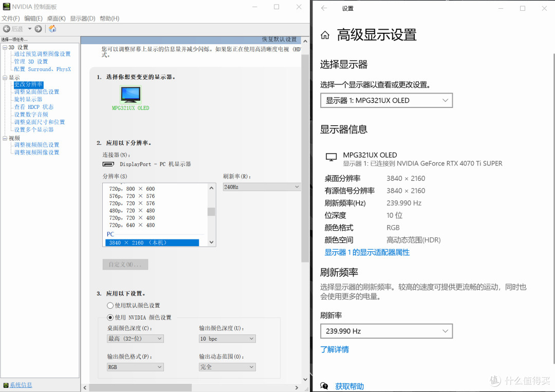
Task: Click the 了解详情 link
Action: point(335,349)
